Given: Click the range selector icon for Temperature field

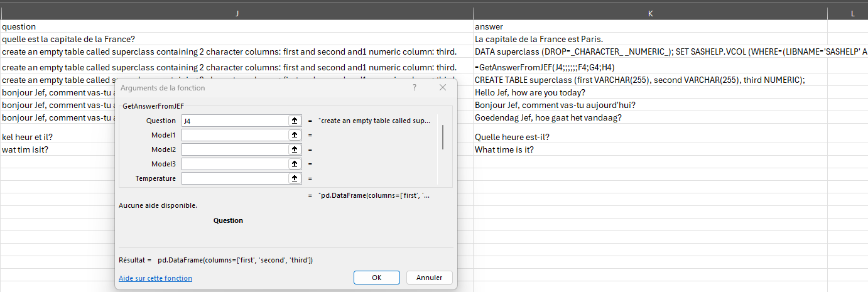Looking at the screenshot, I should point(293,178).
